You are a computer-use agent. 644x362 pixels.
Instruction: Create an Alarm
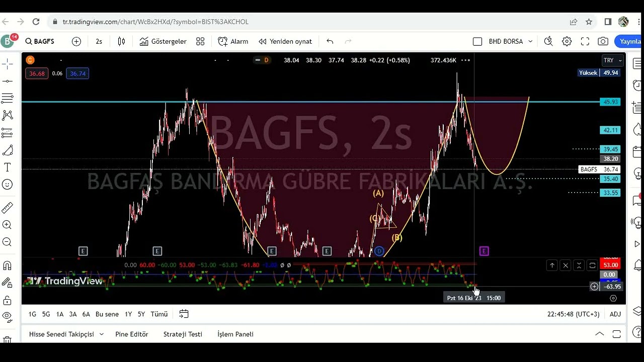pos(233,41)
